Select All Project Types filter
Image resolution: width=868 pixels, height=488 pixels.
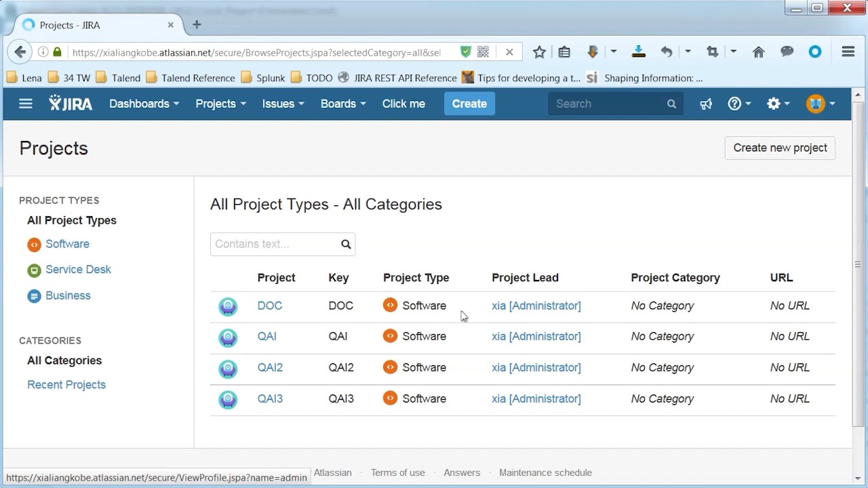click(72, 220)
